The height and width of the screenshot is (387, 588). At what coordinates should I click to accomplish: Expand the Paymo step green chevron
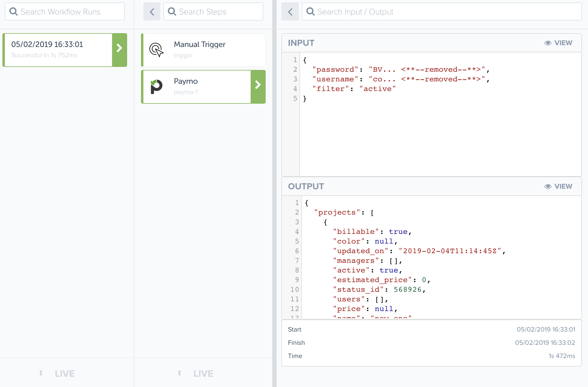pyautogui.click(x=258, y=85)
